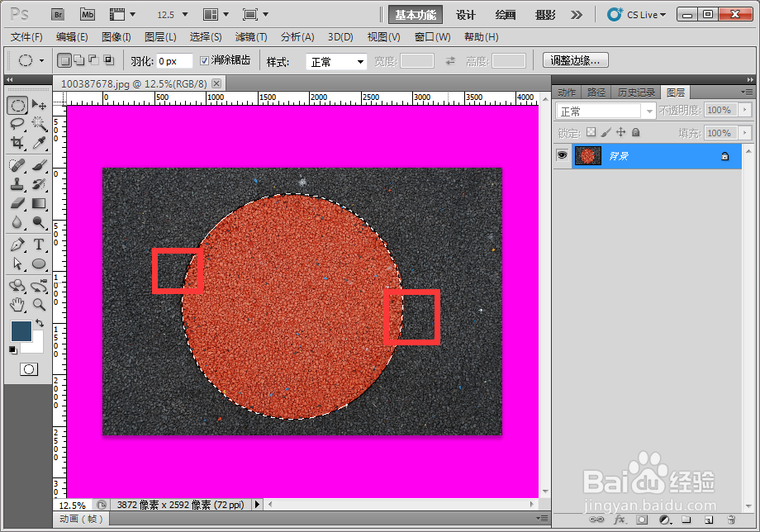This screenshot has height=532, width=760.
Task: Open the 不透明度 opacity slider dropdown
Action: point(746,110)
